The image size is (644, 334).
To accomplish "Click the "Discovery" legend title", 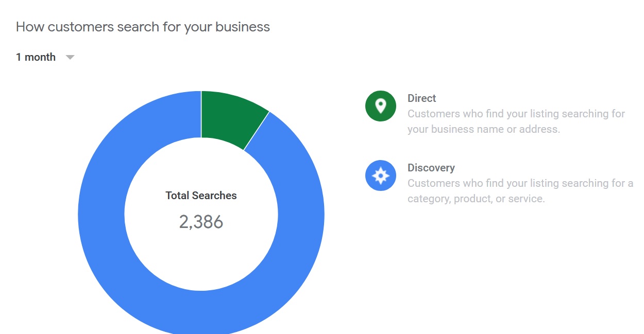I will coord(431,168).
